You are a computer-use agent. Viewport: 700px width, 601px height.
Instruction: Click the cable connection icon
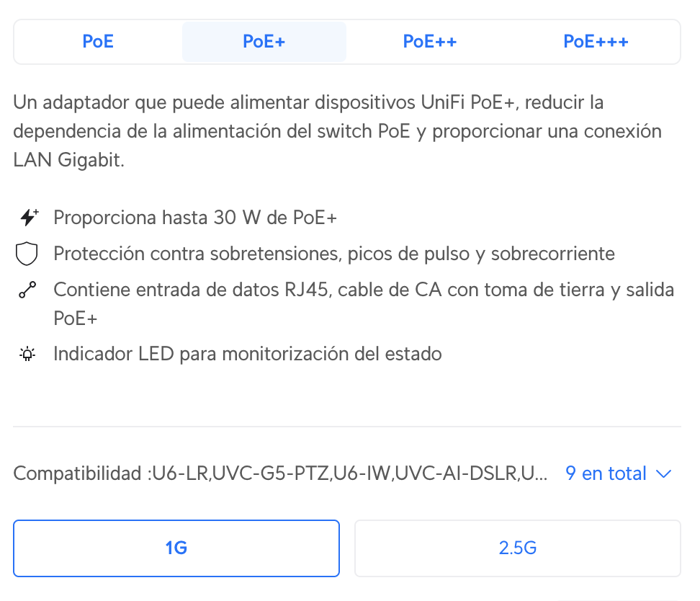pyautogui.click(x=27, y=290)
